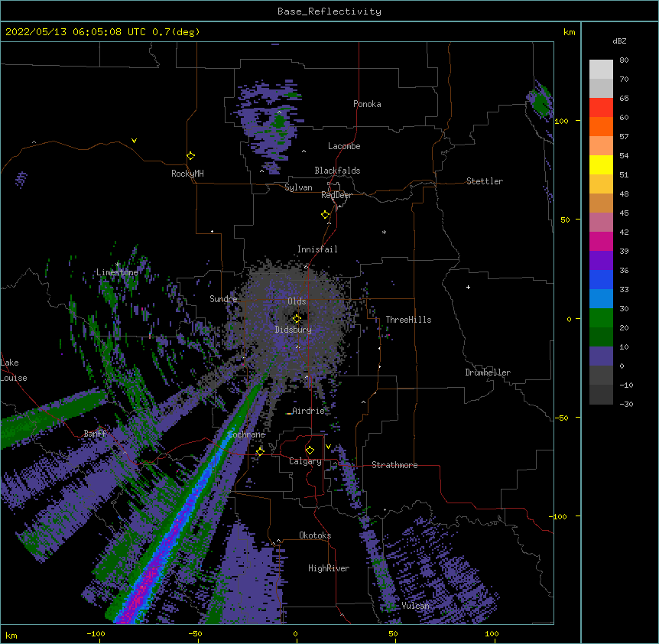Image resolution: width=659 pixels, height=644 pixels.
Task: Select the yellow diamond marker below Cochrane label
Action: pos(260,451)
